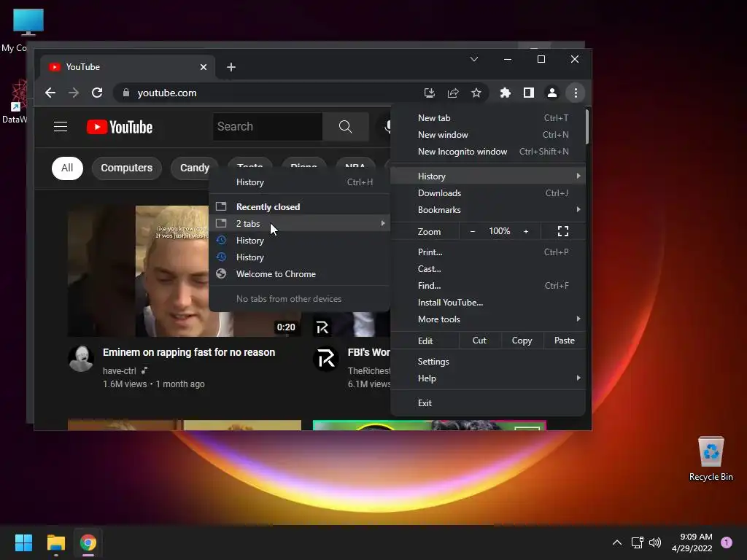Screen dimensions: 747x560
Task: Expand the 2 tabs recently closed entry
Action: point(299,223)
